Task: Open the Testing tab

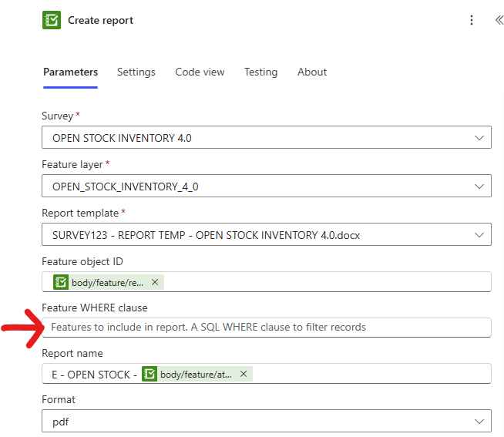Action: pyautogui.click(x=260, y=72)
